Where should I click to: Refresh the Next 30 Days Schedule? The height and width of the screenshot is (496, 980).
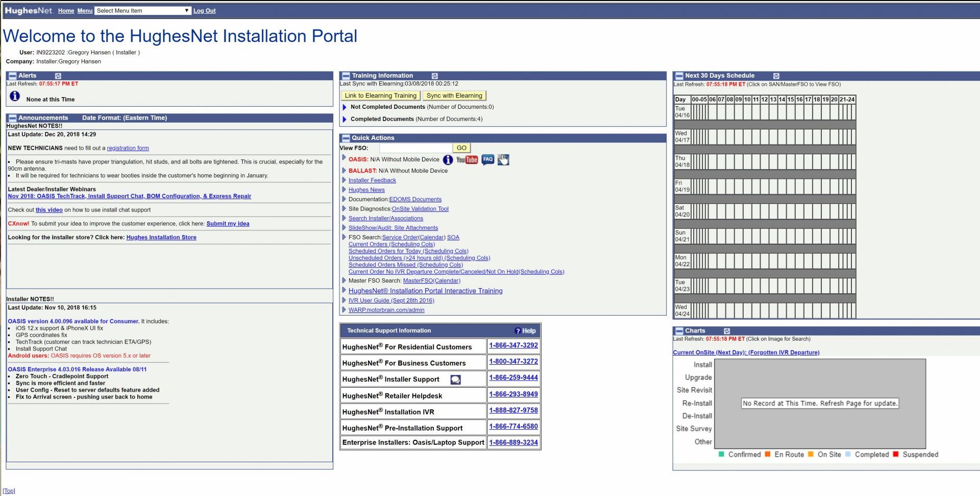[x=776, y=76]
